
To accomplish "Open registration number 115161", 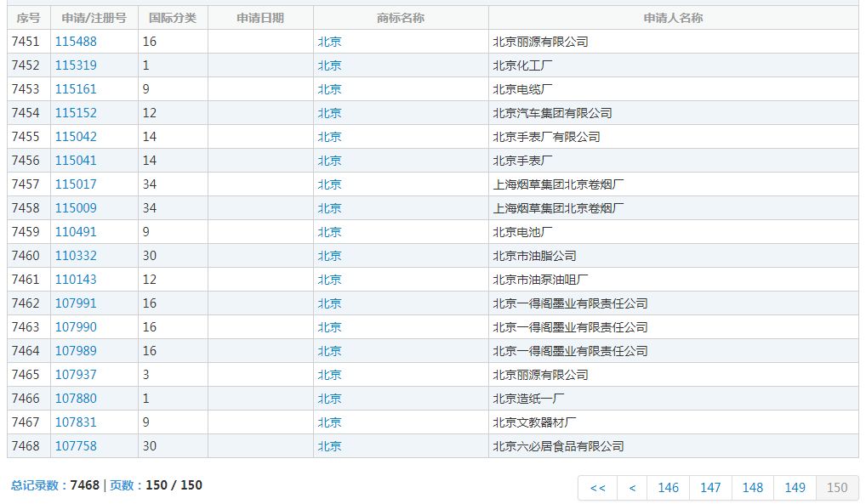I will (76, 89).
